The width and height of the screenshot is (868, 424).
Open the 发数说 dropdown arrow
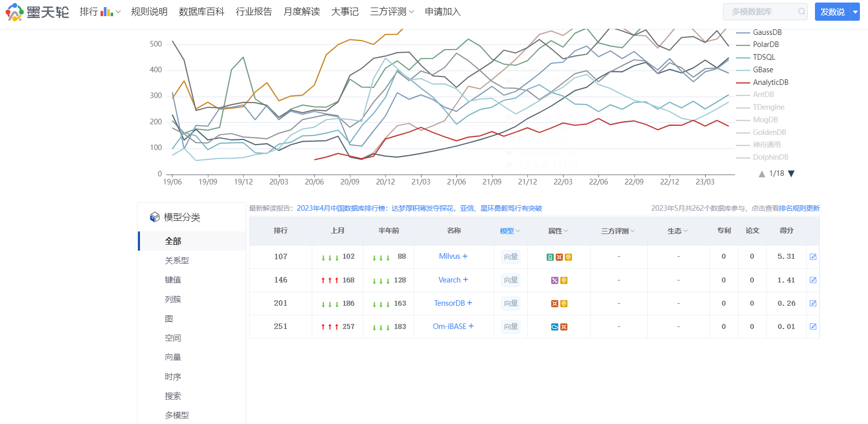[x=855, y=12]
